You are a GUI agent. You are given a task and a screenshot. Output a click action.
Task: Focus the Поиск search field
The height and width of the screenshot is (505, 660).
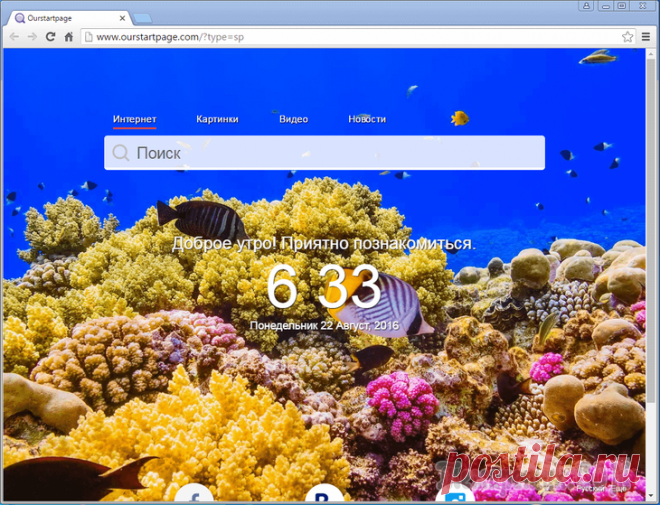tap(325, 153)
